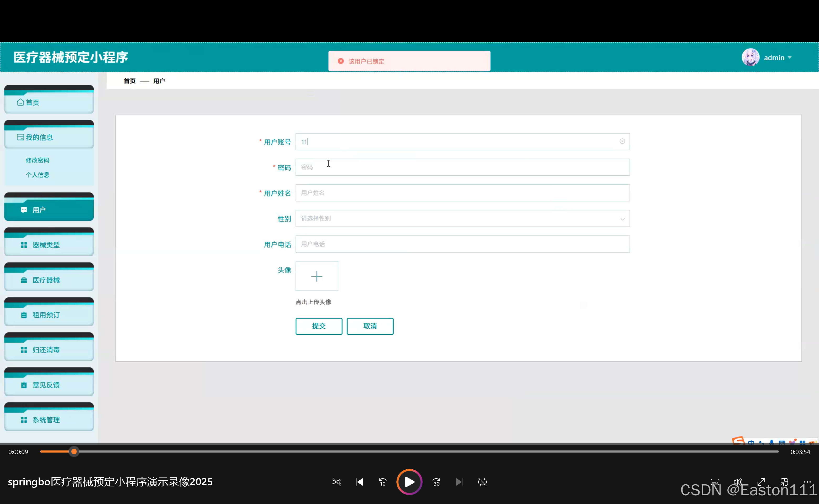Click the clear icon in 用户账号 field
This screenshot has height=504, width=819.
(x=622, y=141)
